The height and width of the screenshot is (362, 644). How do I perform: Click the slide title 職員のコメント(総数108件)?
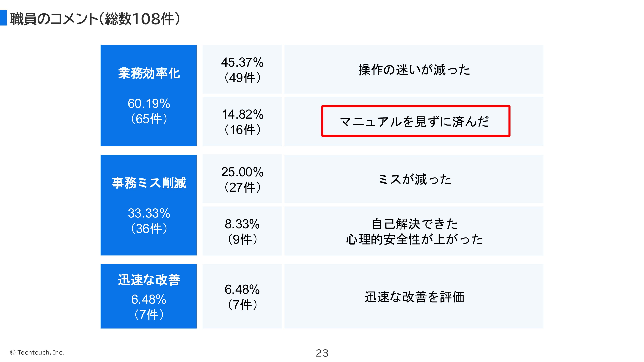pos(95,19)
